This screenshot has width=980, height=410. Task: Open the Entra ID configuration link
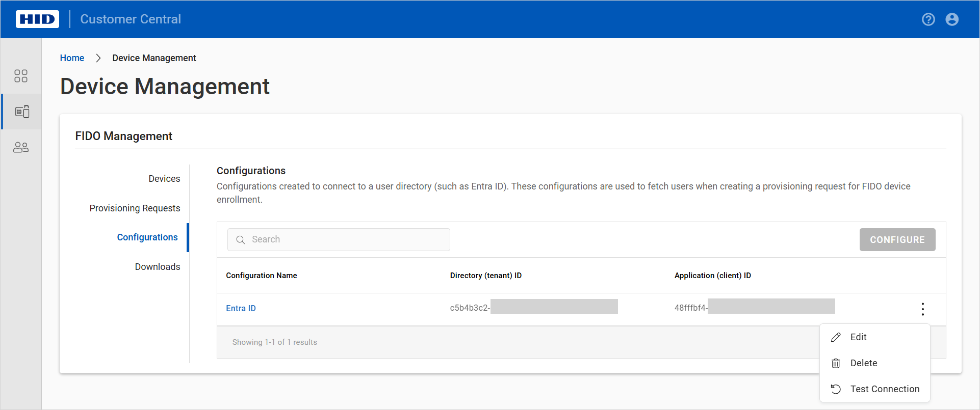(241, 308)
